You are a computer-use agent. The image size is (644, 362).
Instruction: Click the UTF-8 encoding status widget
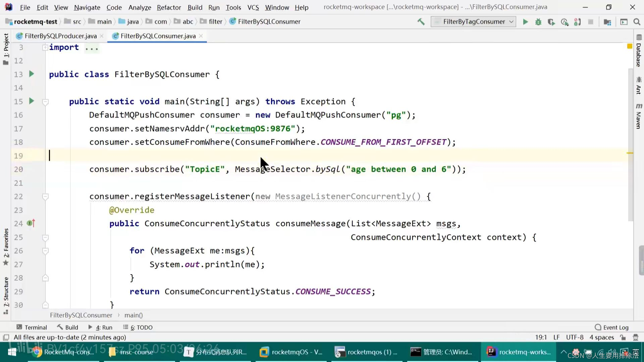575,337
